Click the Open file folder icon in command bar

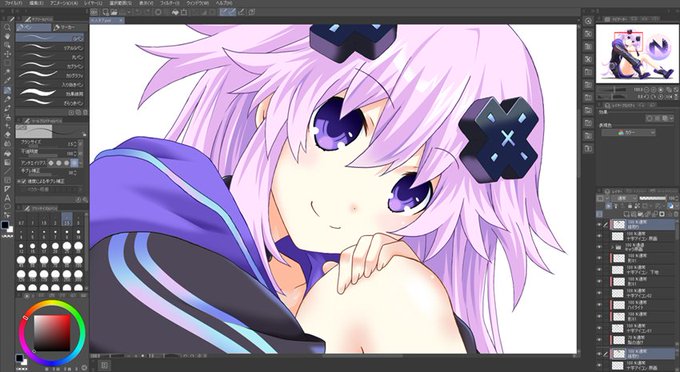pos(114,12)
